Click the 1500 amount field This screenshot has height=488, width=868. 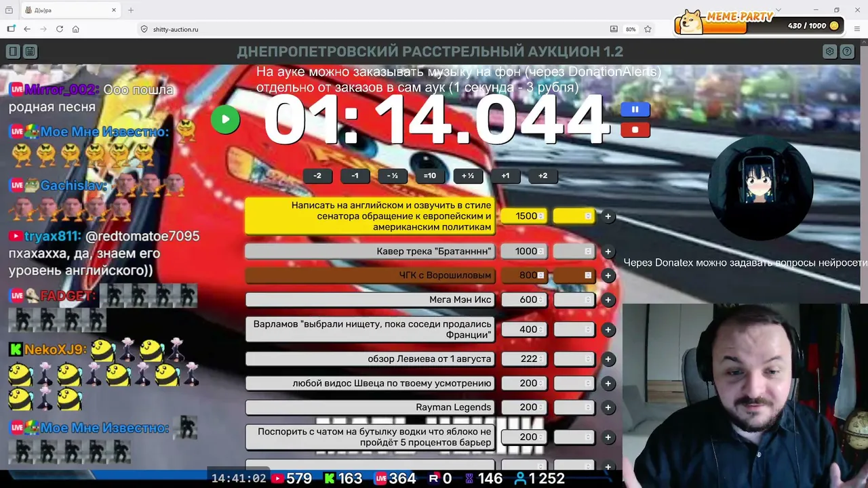tap(524, 216)
